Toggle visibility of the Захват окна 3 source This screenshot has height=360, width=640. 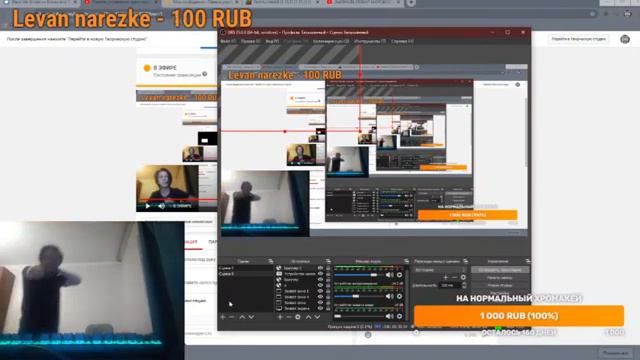point(320,291)
